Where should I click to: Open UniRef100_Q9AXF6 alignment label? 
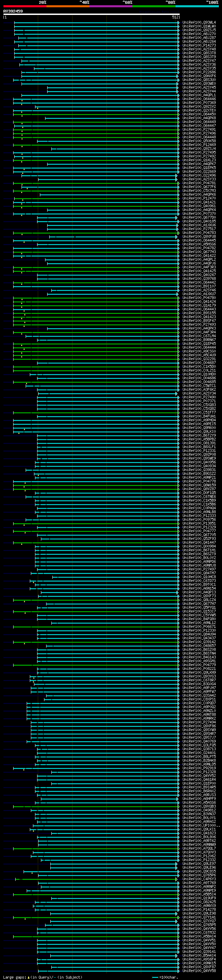coord(199,76)
